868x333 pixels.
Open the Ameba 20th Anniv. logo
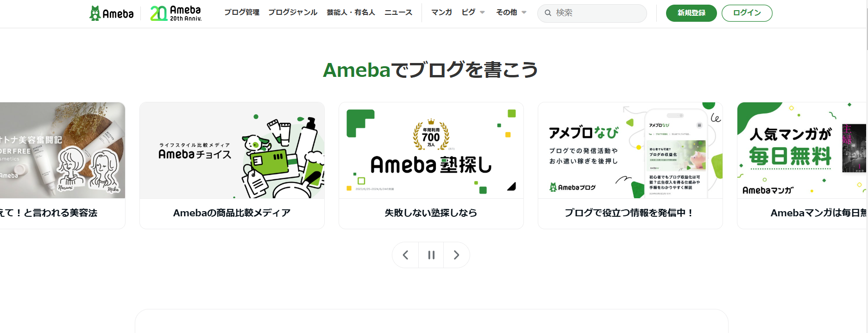(x=176, y=13)
